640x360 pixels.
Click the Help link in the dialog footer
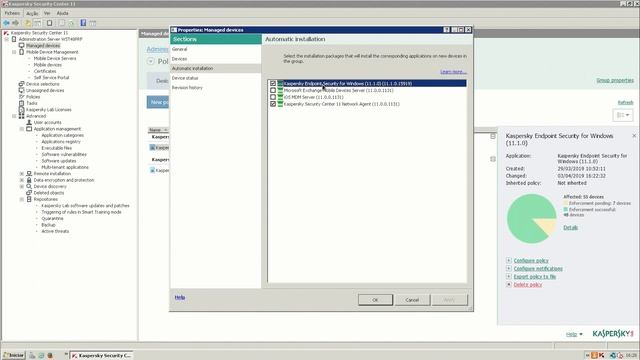(180, 297)
